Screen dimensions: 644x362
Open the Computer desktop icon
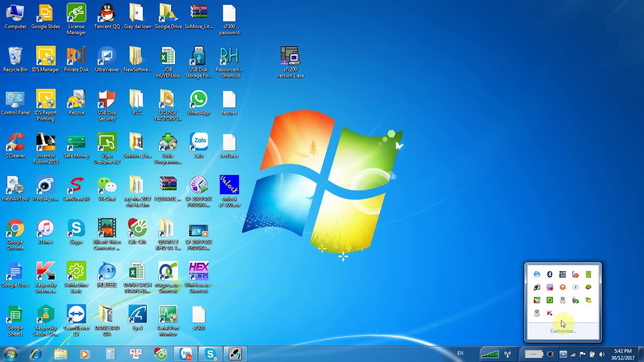point(15,17)
